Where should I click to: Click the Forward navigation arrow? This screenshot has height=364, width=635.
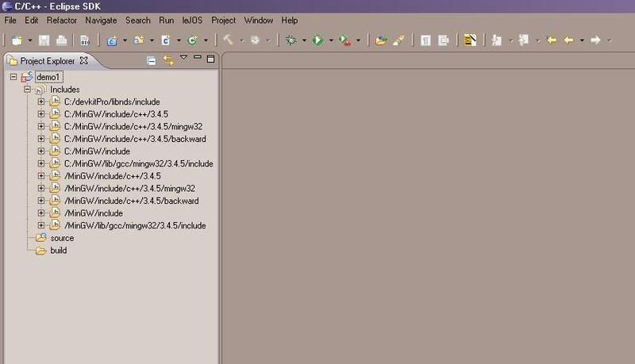(595, 40)
